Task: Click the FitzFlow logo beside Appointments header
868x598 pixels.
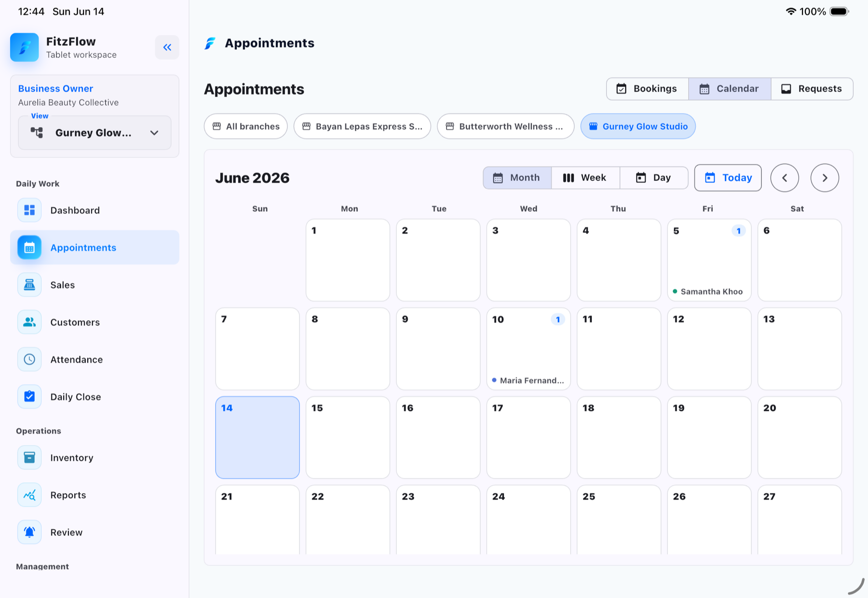Action: pyautogui.click(x=210, y=43)
